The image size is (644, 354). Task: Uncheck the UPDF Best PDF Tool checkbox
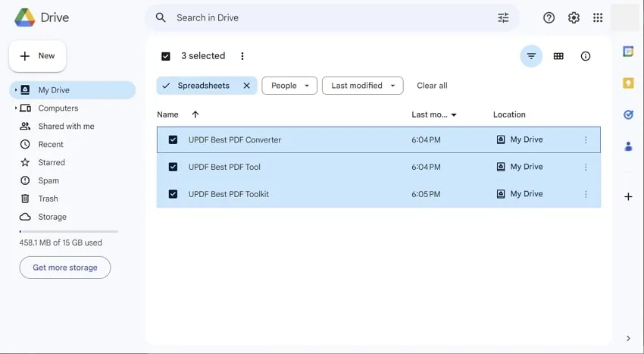[173, 167]
